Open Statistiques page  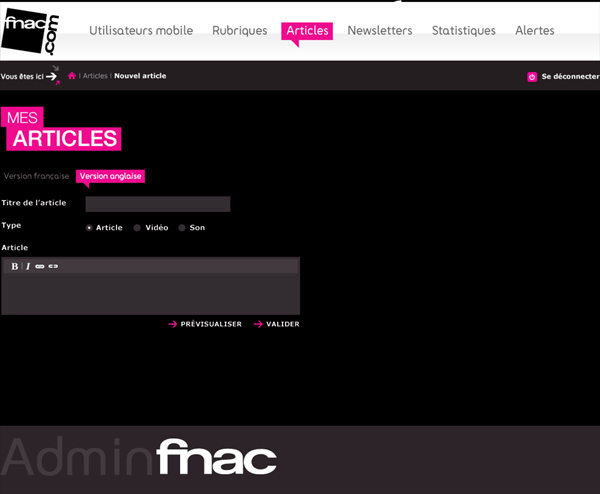pyautogui.click(x=463, y=31)
